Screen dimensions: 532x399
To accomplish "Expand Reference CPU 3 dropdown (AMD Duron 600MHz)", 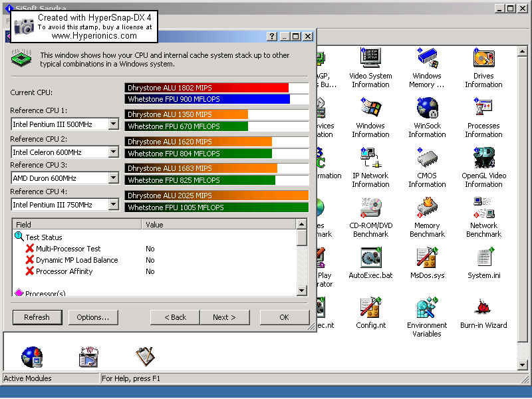I will click(x=114, y=178).
